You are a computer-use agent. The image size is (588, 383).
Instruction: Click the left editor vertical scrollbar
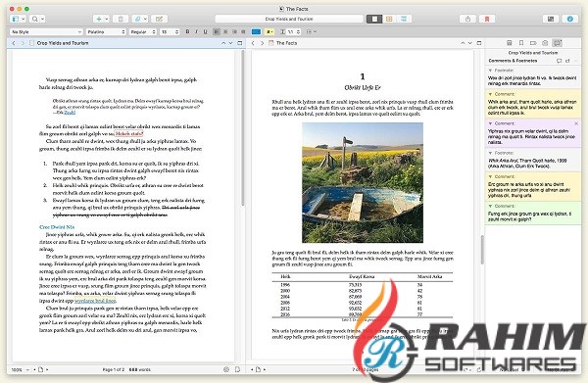[x=243, y=127]
